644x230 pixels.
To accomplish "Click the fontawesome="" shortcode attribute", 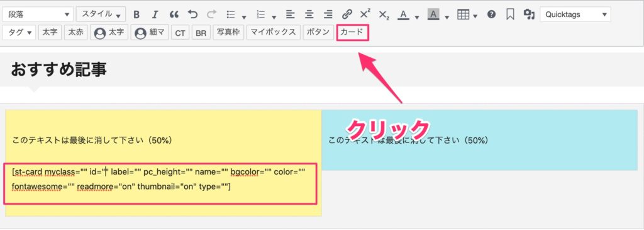I will pos(43,187).
